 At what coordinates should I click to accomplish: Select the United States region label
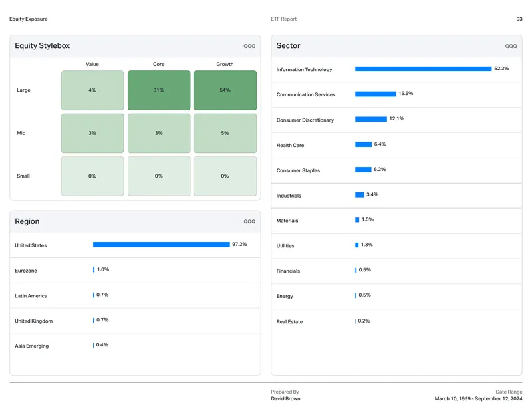pos(31,245)
